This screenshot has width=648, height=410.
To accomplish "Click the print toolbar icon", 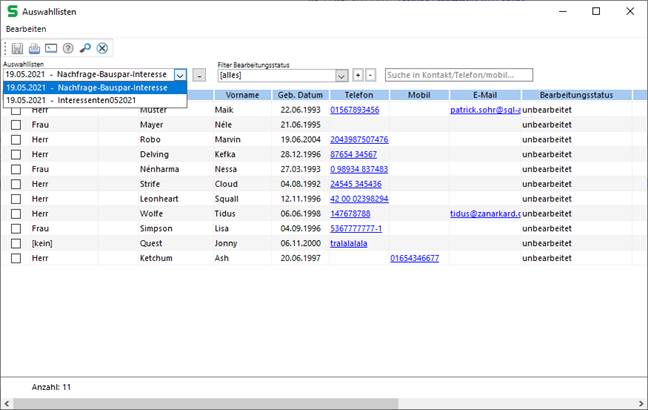I will click(33, 48).
